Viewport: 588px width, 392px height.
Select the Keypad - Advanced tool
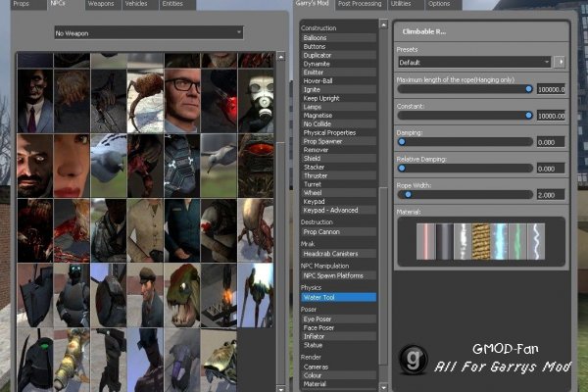click(x=339, y=211)
